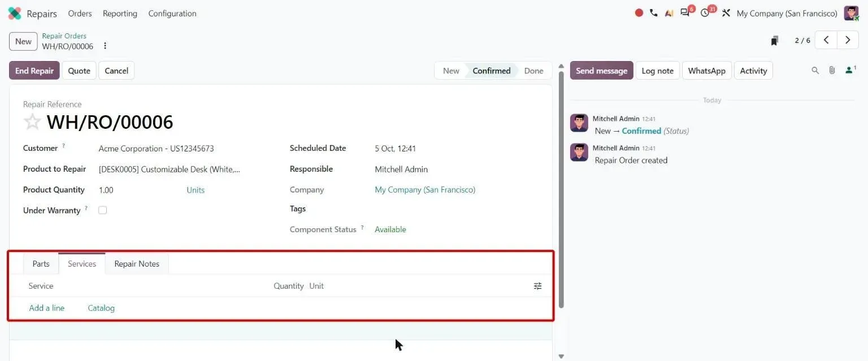Screen dimensions: 868x361
Task: Toggle the Under Warranty checkbox
Action: 102,210
